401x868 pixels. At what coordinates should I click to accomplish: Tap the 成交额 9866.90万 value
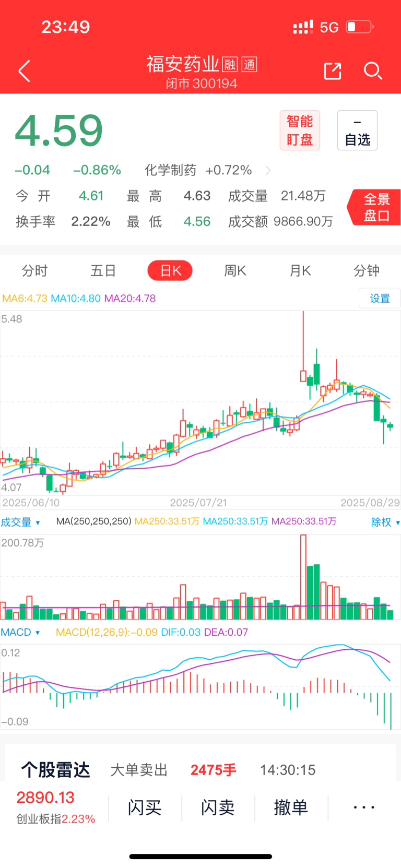(x=303, y=221)
